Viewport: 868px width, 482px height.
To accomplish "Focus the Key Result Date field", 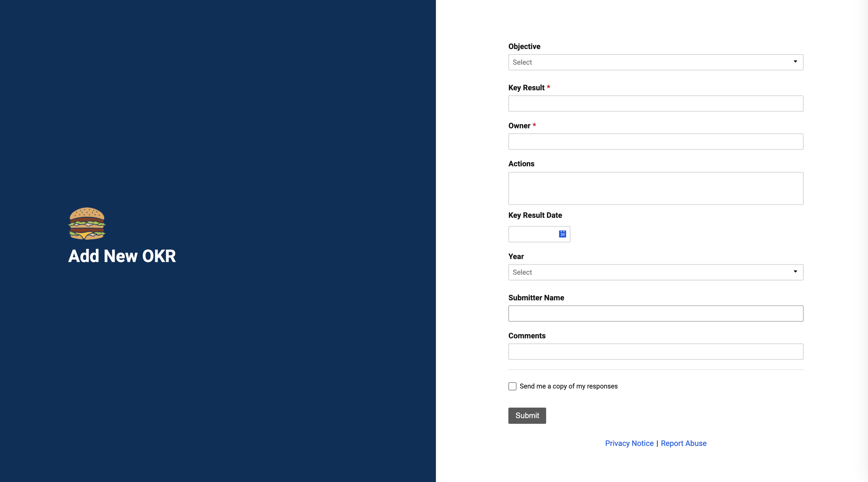I will tap(533, 234).
